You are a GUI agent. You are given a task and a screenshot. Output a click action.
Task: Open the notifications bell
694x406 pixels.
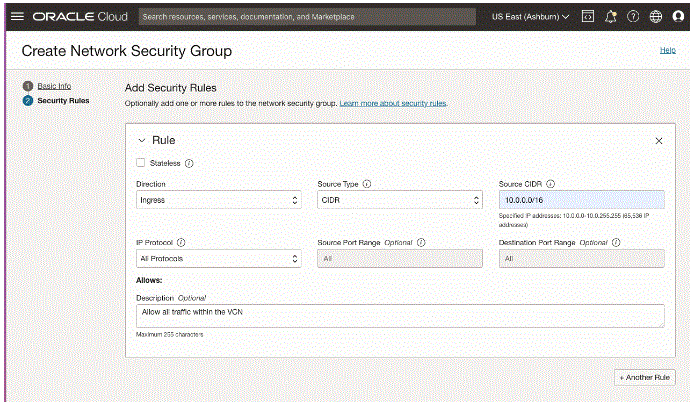pyautogui.click(x=610, y=17)
